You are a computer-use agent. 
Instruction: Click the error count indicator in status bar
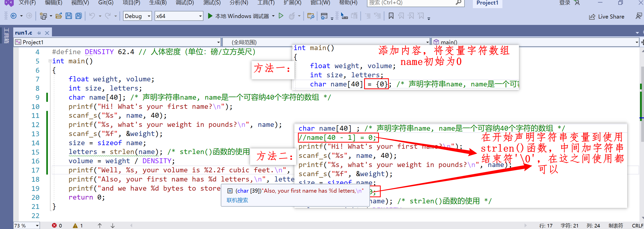point(57,225)
